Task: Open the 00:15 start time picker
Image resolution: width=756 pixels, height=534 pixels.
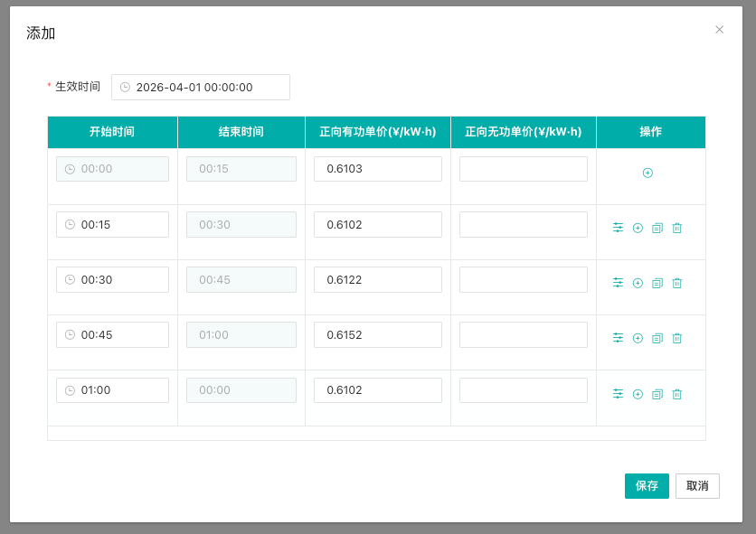Action: point(112,224)
